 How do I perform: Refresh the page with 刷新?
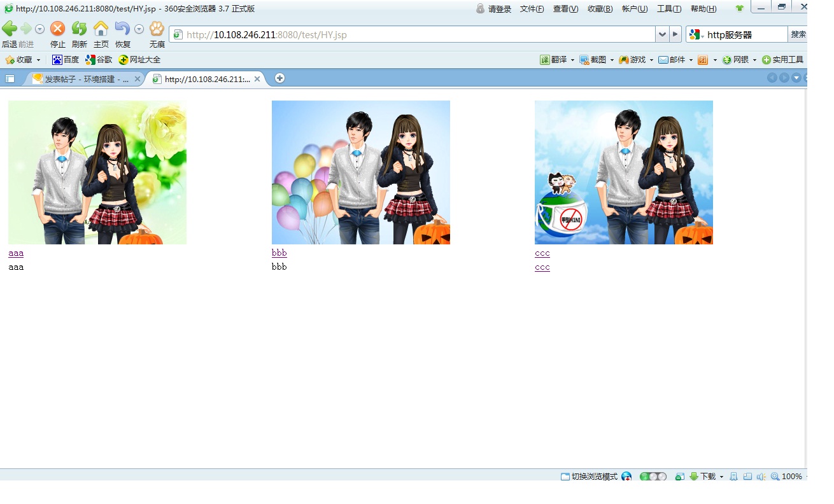click(79, 29)
